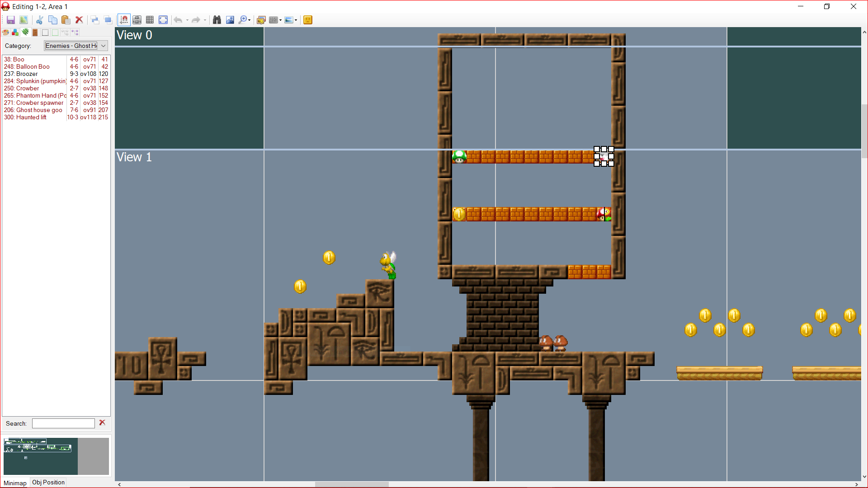This screenshot has height=488, width=868.
Task: Open the paint palette tab
Action: [x=5, y=33]
